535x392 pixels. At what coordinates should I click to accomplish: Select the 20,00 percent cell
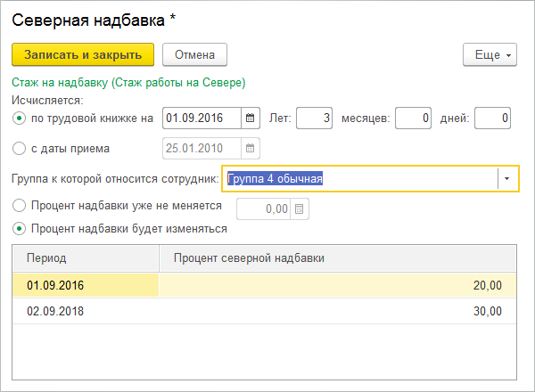[x=339, y=285]
